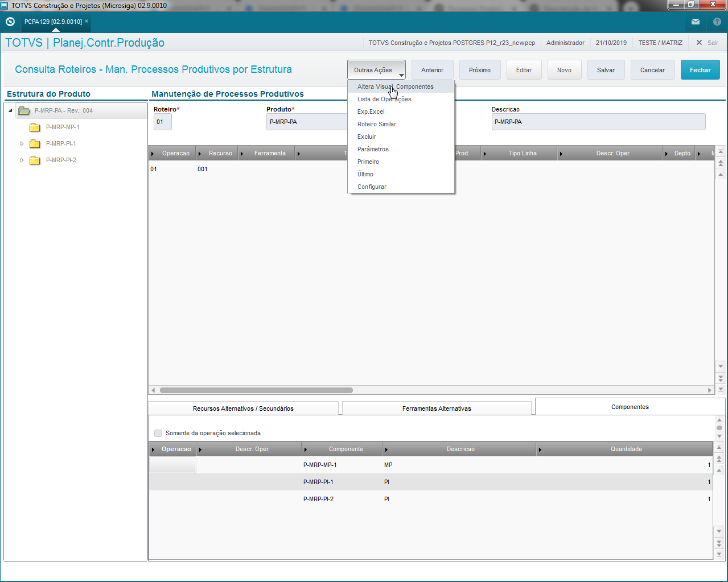Expand the P-MRP-PI-1 tree node
This screenshot has width=728, height=582.
[x=22, y=143]
